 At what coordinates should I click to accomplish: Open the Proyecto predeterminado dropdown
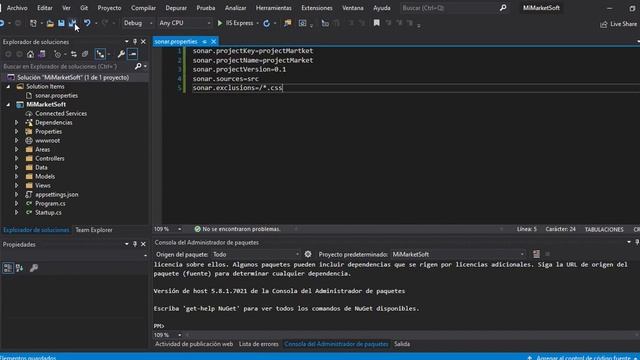pyautogui.click(x=458, y=254)
